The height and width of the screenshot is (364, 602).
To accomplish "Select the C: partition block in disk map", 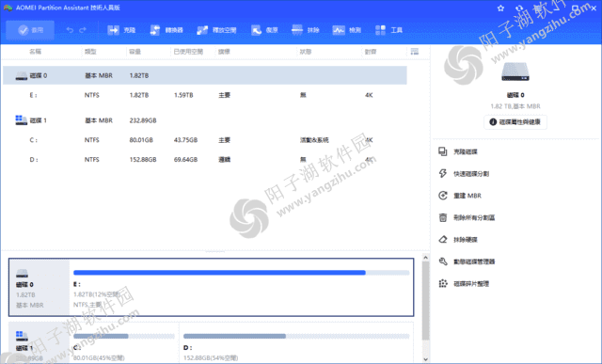I will 124,343.
